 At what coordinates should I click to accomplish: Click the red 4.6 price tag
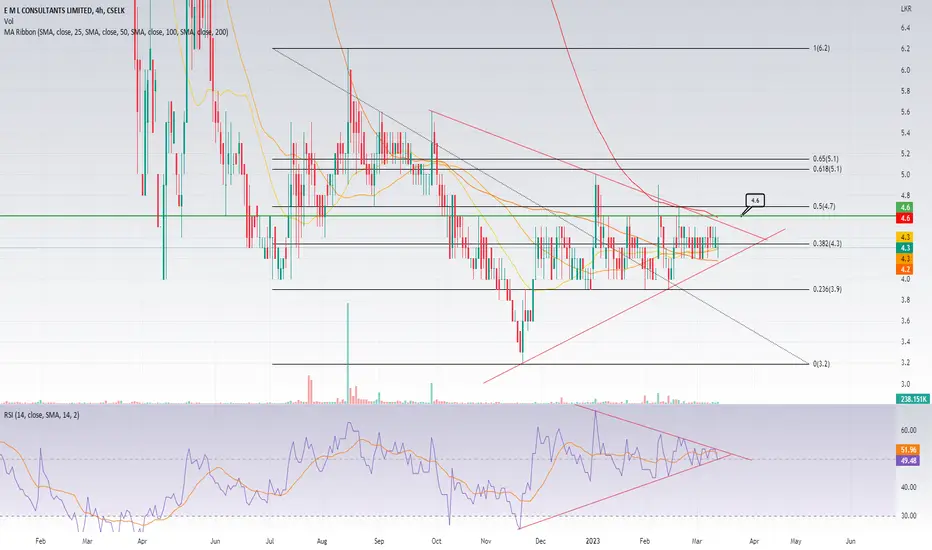point(905,218)
